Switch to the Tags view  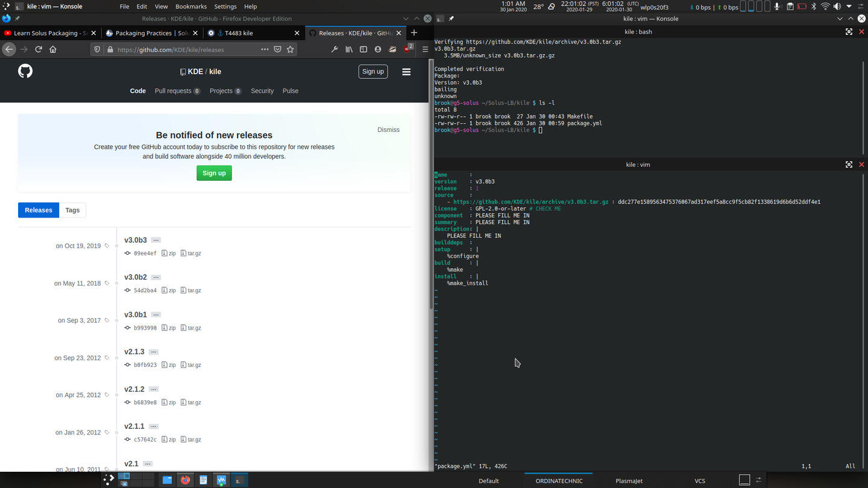(72, 210)
